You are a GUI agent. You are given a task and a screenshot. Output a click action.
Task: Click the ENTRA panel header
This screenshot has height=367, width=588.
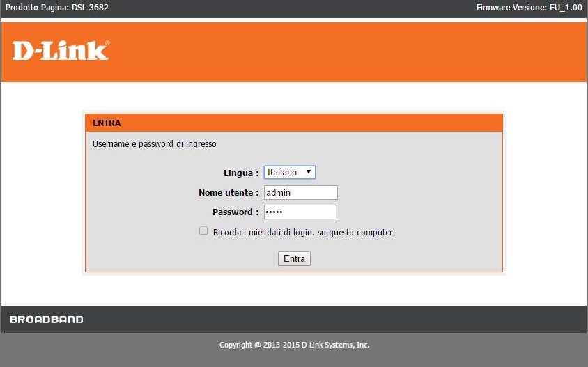point(293,123)
